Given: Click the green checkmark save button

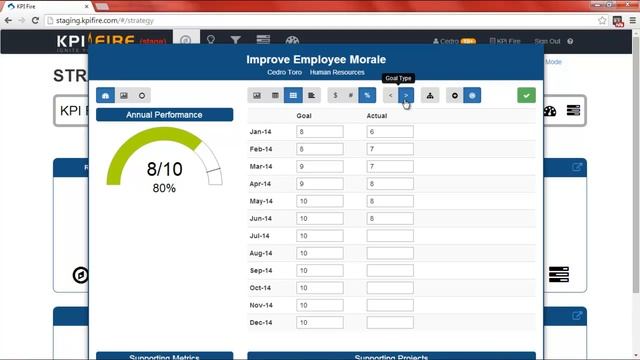Looking at the screenshot, I should tap(527, 96).
